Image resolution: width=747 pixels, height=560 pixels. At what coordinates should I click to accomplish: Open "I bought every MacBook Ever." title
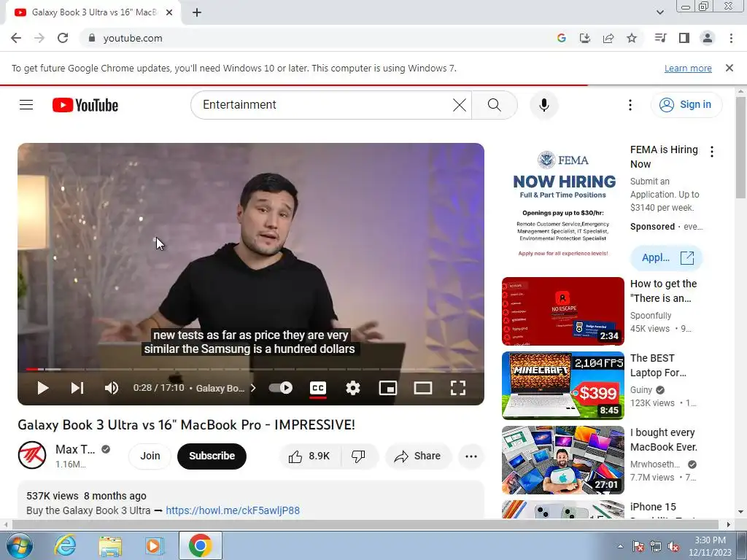[x=663, y=440]
